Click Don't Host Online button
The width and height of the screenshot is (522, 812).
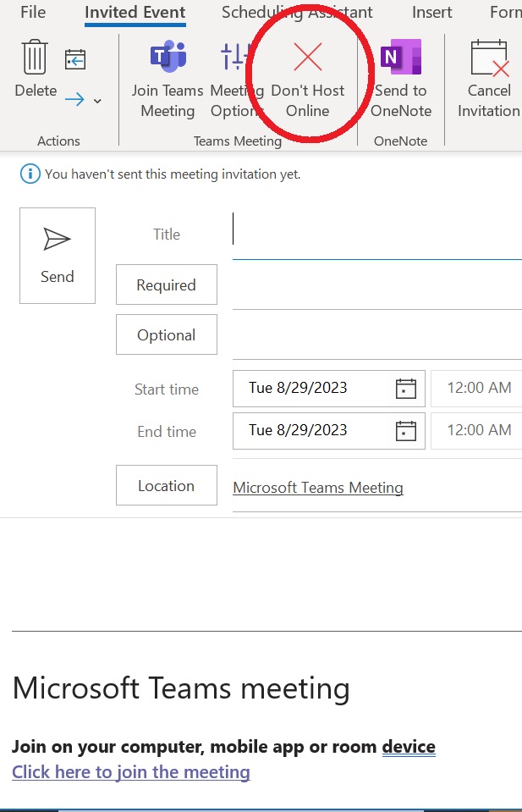click(x=308, y=80)
